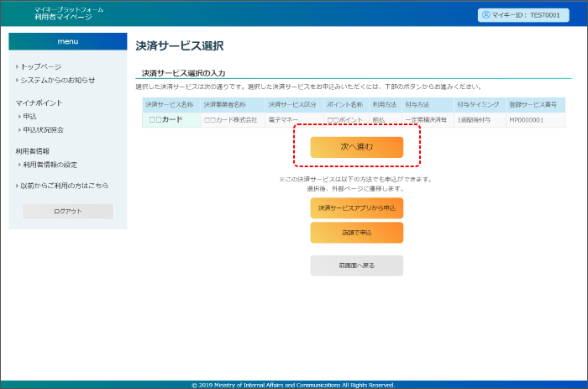The image size is (588, 389).
Task: Open 利用者情報の設定 link
Action: pos(50,165)
